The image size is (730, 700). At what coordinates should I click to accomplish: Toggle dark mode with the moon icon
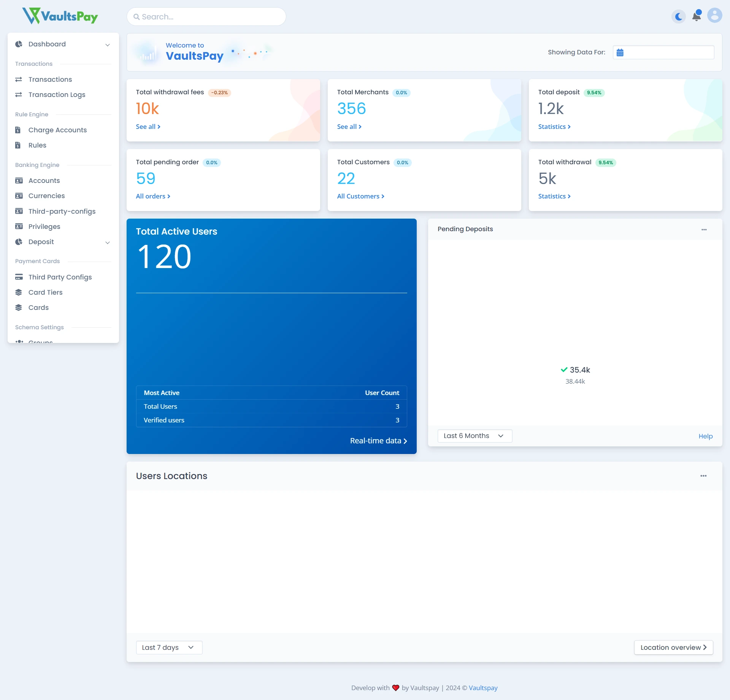[678, 16]
